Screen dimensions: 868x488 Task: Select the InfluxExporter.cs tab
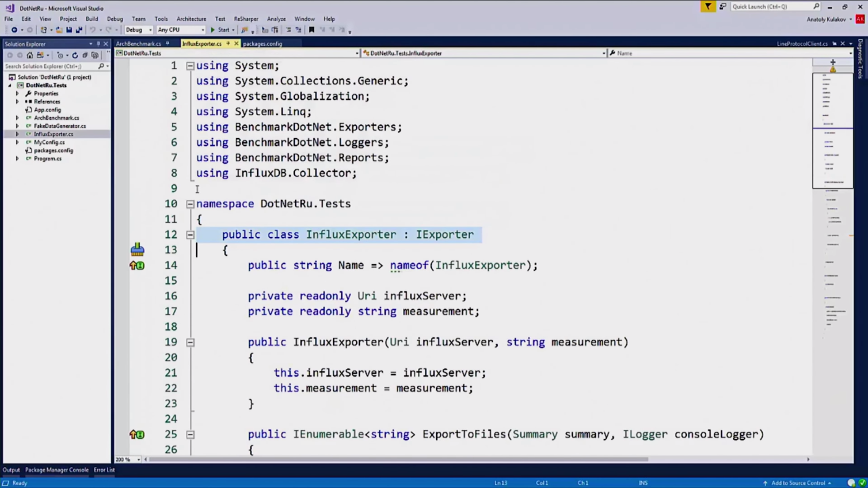(202, 43)
